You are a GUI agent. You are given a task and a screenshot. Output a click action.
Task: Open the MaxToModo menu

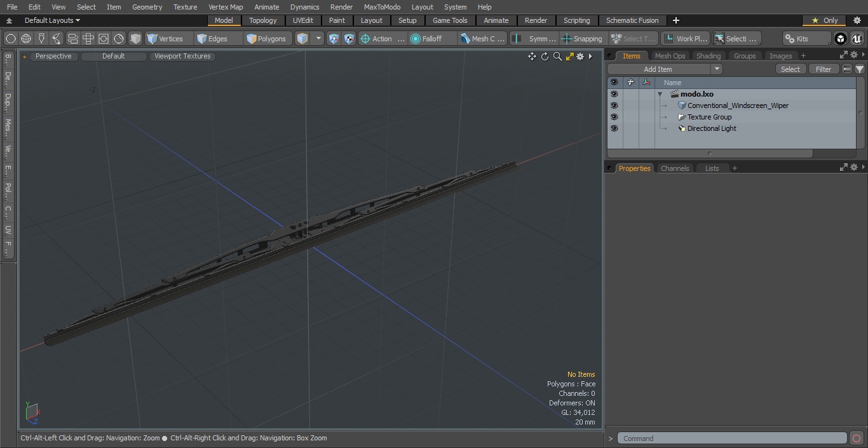[x=382, y=7]
